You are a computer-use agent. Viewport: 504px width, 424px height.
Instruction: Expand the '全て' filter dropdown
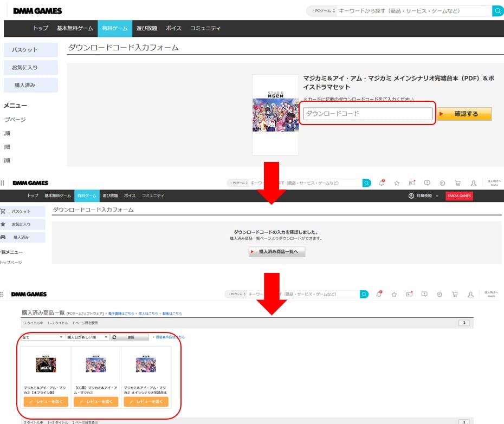[x=43, y=337]
